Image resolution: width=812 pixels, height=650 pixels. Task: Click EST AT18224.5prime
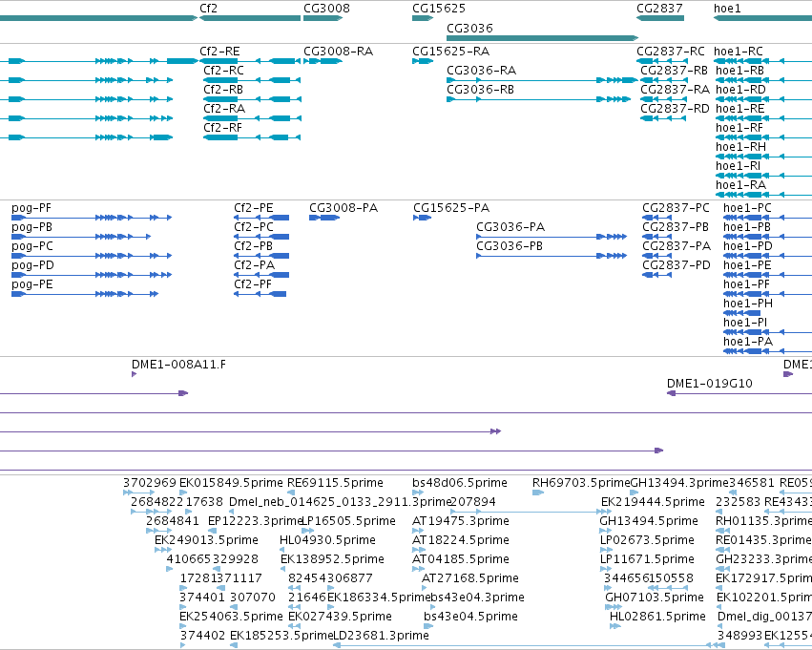pos(461,539)
